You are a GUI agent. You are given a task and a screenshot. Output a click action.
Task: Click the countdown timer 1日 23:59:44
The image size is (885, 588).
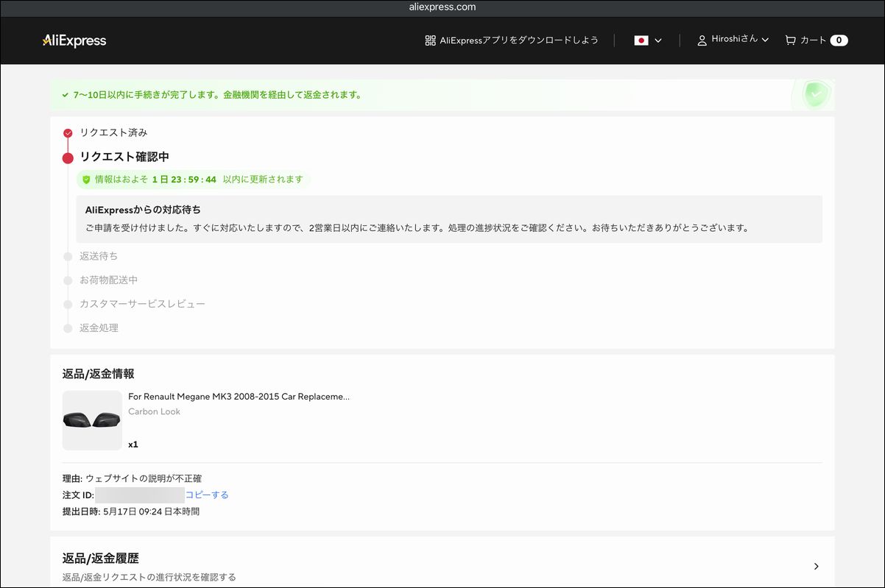[184, 180]
